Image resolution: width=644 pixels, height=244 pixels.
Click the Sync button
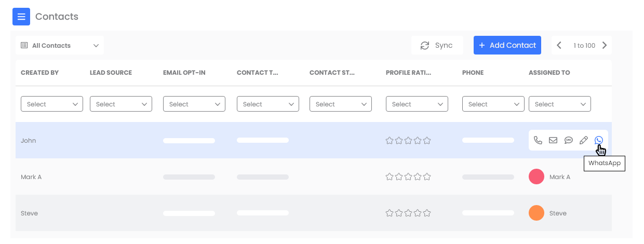[437, 46]
